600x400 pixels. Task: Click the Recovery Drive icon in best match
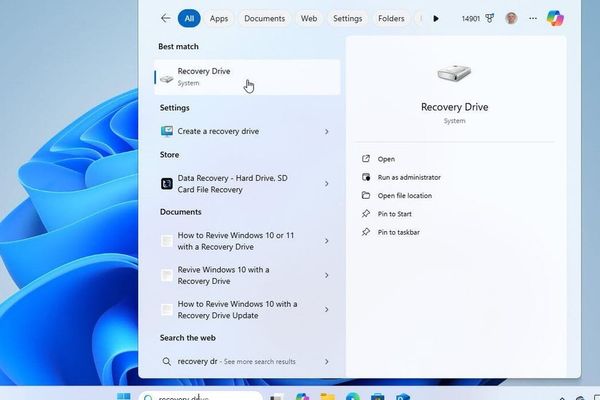pyautogui.click(x=167, y=79)
